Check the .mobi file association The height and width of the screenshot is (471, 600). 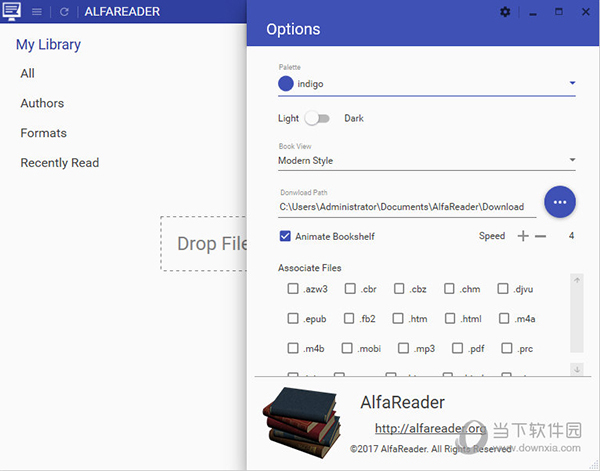[347, 348]
